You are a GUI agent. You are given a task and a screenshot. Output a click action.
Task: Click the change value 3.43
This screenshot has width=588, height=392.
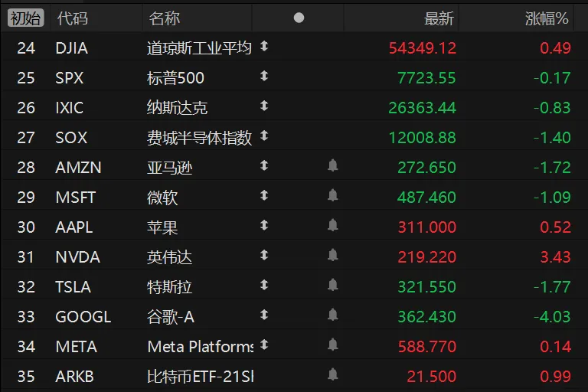click(x=555, y=257)
